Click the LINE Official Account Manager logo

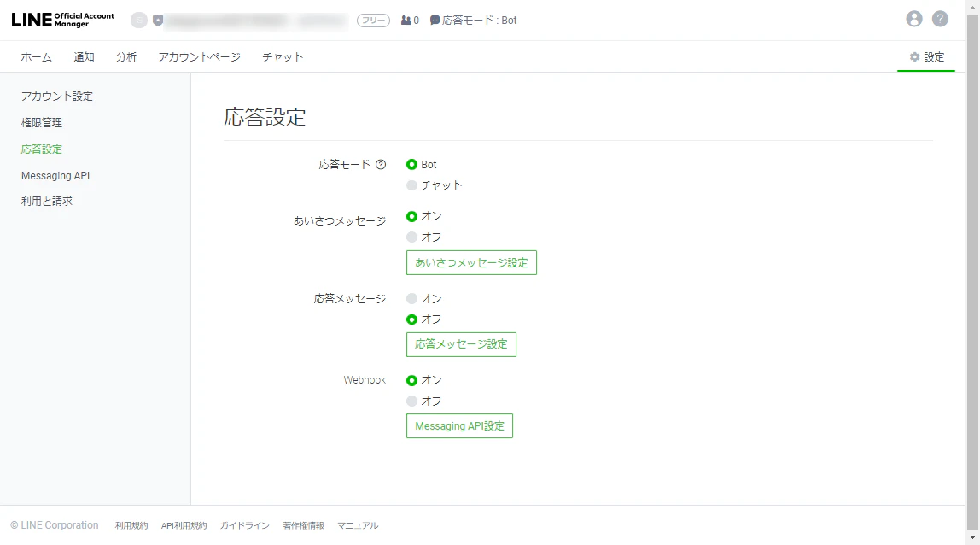click(62, 20)
